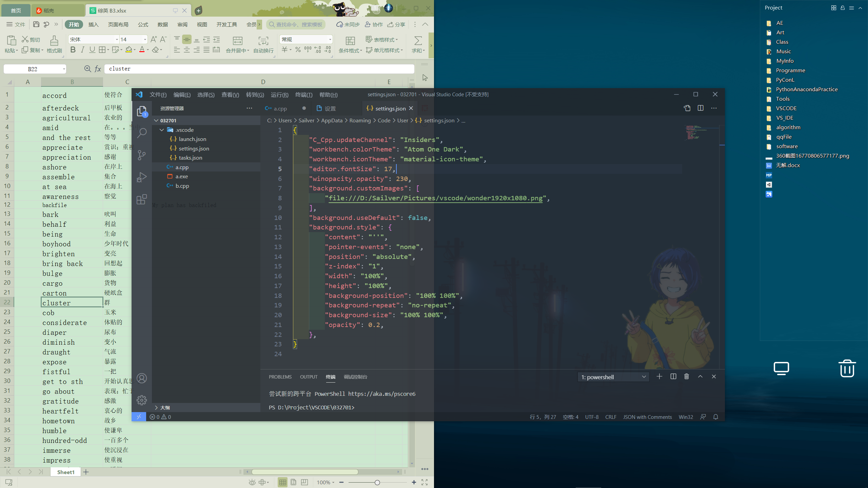Toggle bold formatting in the WPS ribbon

pos(73,50)
